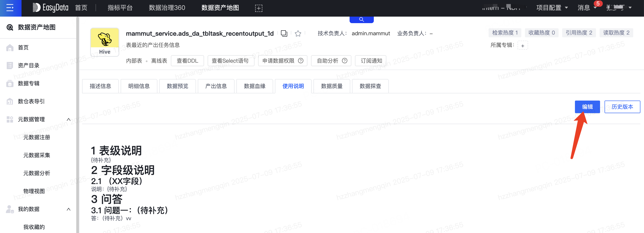Click the 申请数据权限 button
The height and width of the screenshot is (233, 644).
coord(283,61)
